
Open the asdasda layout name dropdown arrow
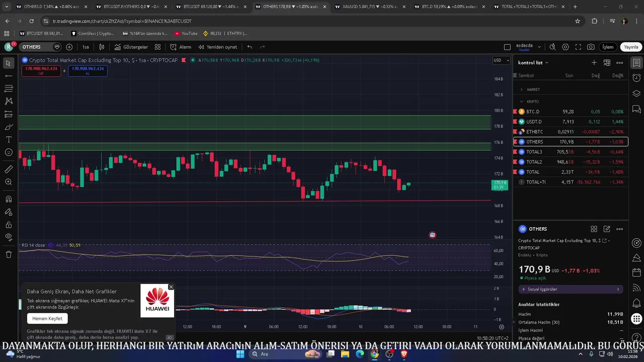(539, 47)
